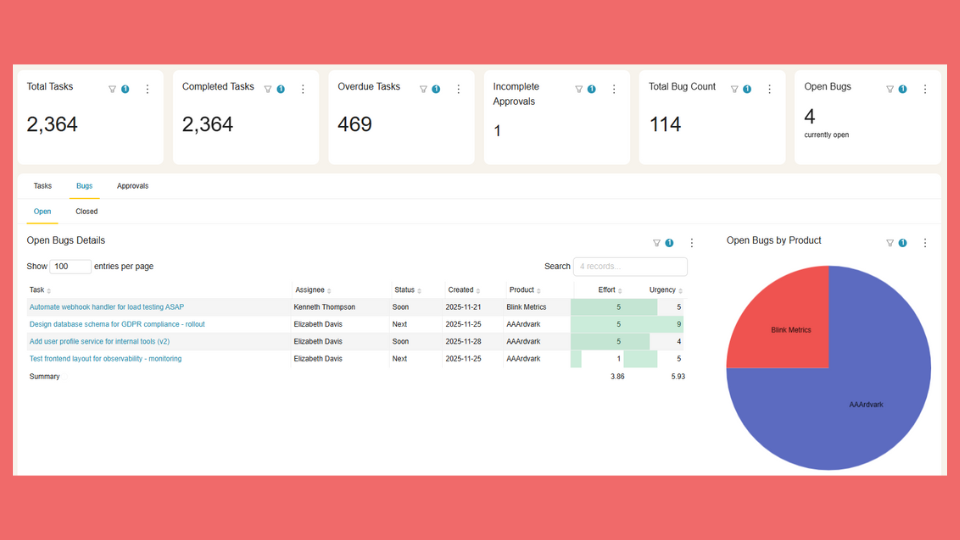The height and width of the screenshot is (540, 960).
Task: Click the filter icon on Total Bug Count card
Action: pos(734,89)
